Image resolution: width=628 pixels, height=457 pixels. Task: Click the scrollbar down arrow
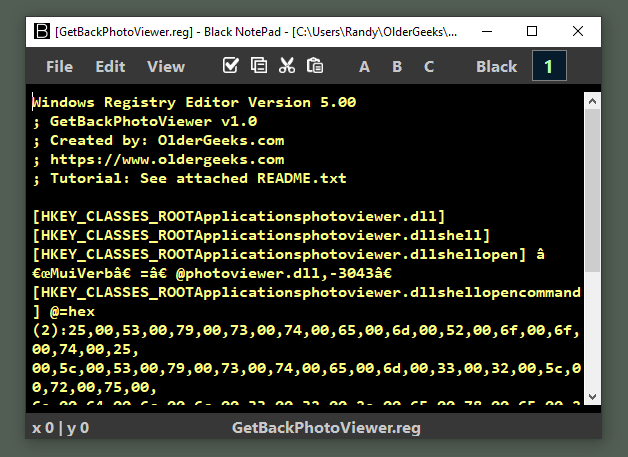click(x=592, y=397)
